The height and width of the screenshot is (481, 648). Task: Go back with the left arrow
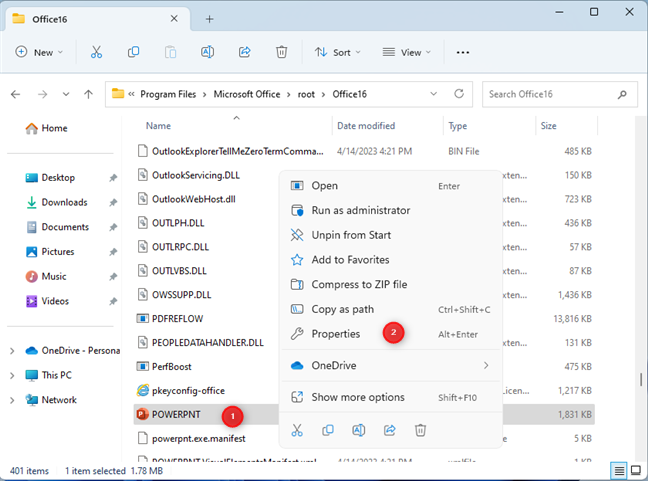coord(15,94)
